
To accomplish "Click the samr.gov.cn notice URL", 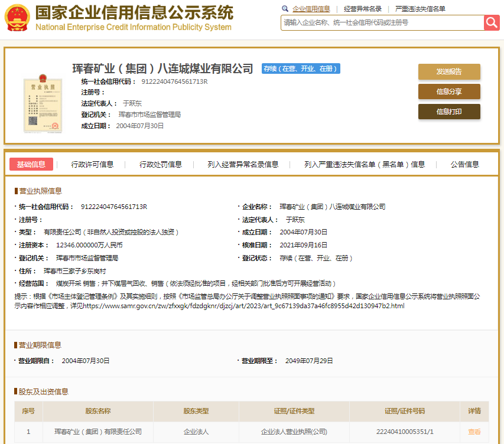I will point(243,306).
